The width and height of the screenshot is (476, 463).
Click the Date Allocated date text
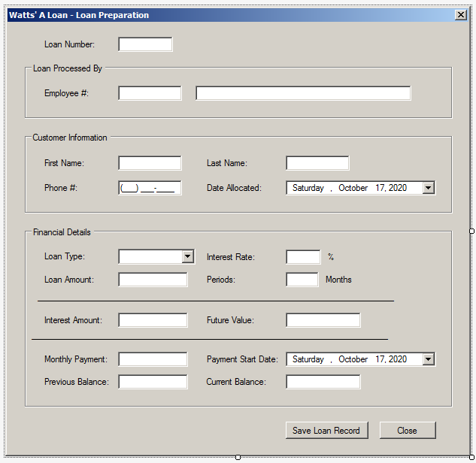[350, 188]
